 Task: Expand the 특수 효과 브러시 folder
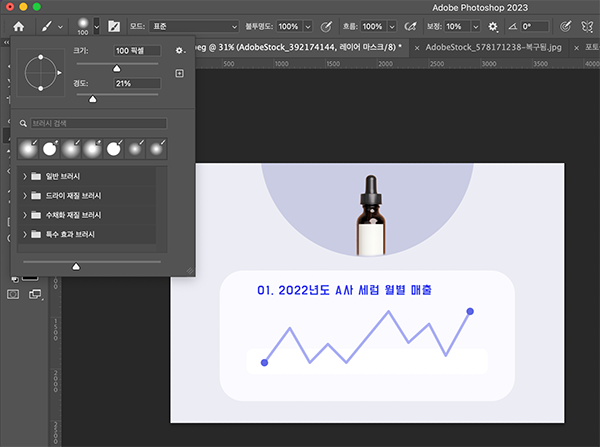(x=25, y=234)
